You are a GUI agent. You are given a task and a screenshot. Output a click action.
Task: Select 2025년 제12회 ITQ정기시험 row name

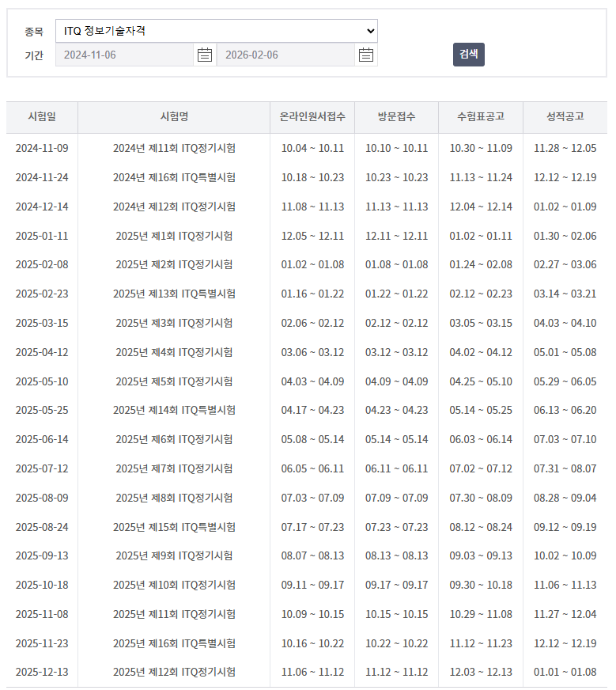[x=174, y=672]
